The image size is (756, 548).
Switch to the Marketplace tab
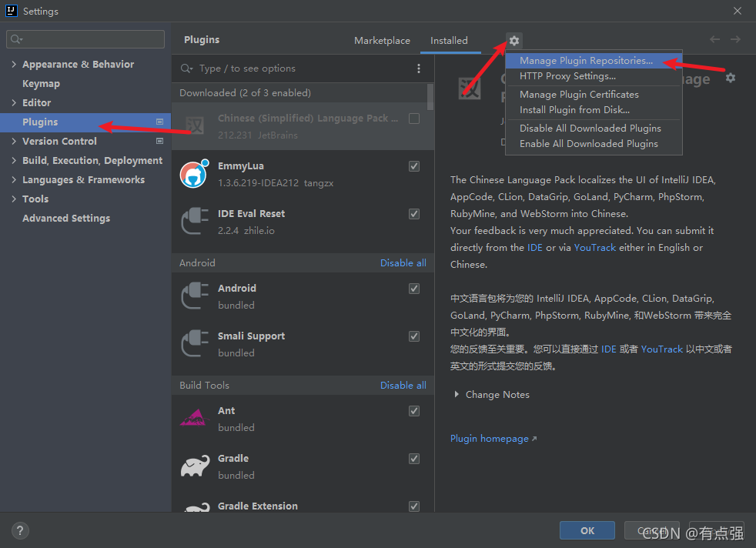coord(382,41)
